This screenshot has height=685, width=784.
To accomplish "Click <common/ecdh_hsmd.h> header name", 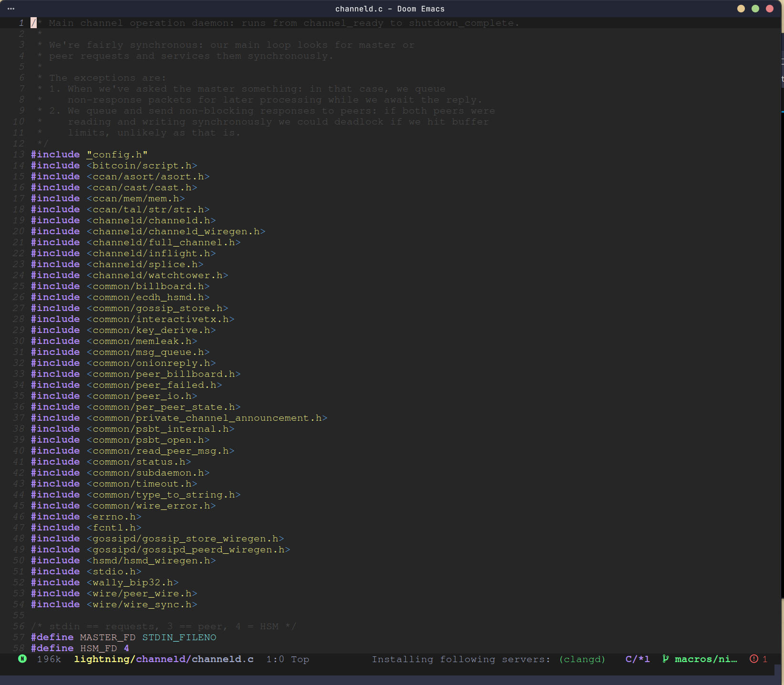I will (148, 297).
